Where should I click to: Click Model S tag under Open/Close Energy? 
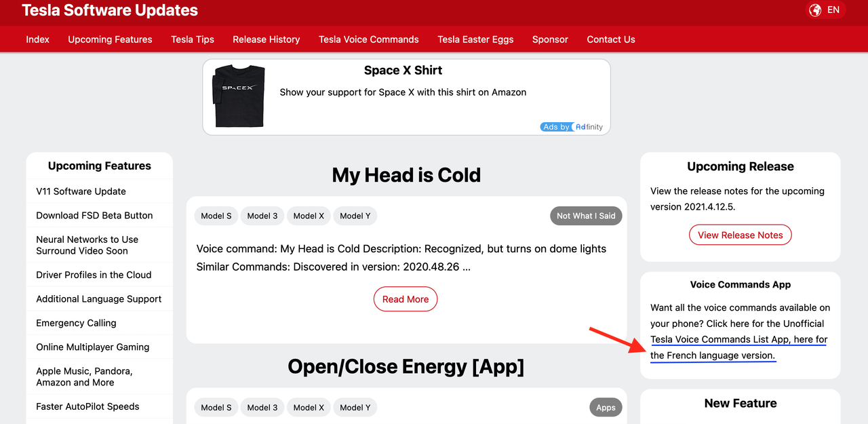216,407
